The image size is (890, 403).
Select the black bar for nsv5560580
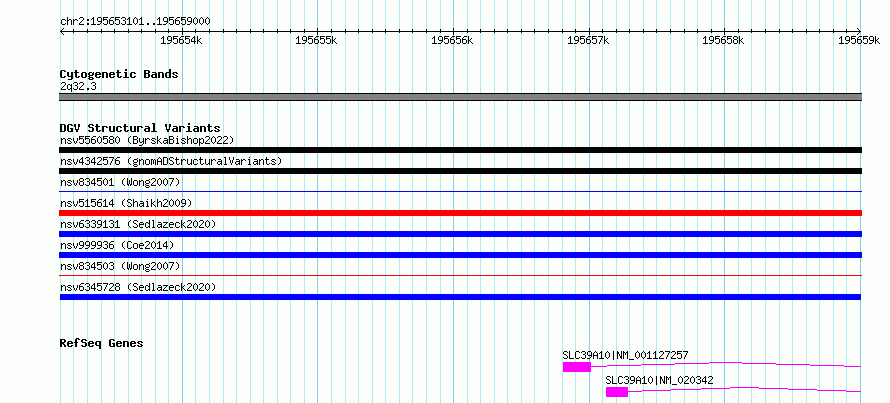pos(460,150)
